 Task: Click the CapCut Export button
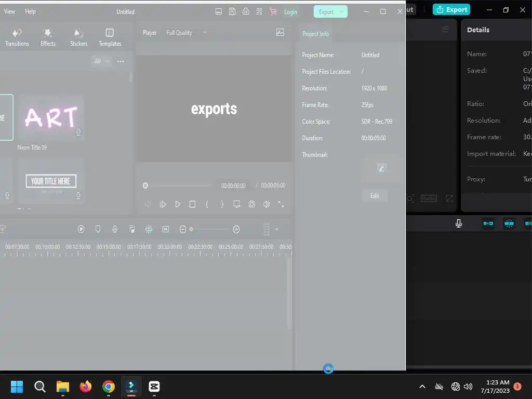tap(451, 9)
